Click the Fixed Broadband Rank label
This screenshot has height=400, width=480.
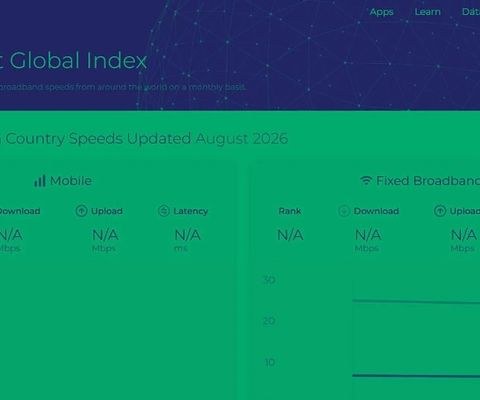point(290,211)
